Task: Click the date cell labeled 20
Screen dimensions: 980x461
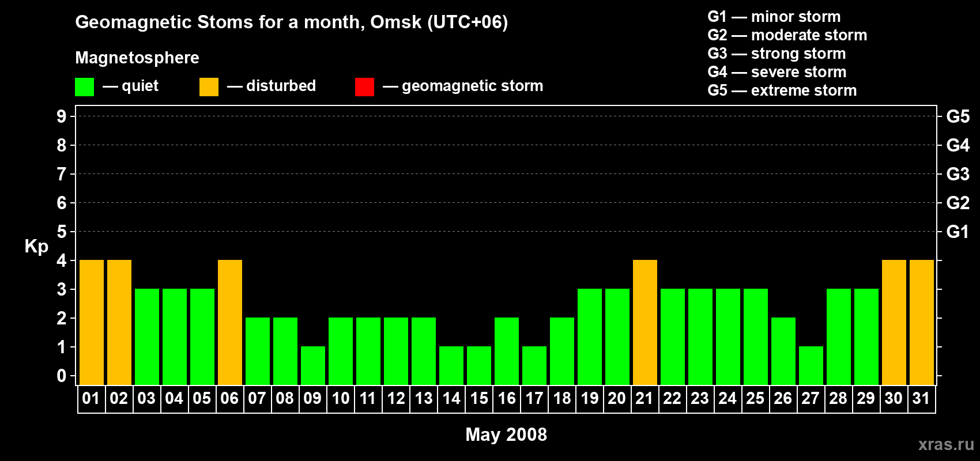Action: (x=617, y=399)
